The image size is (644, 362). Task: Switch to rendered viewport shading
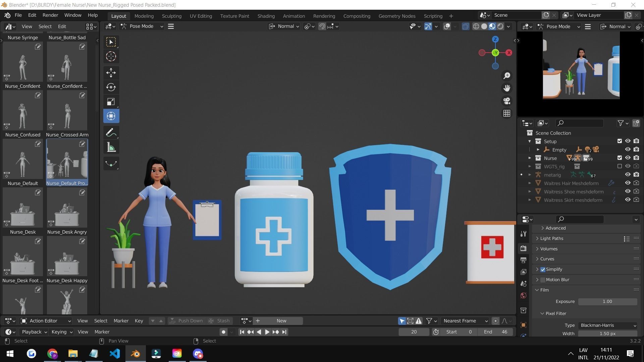click(x=500, y=26)
